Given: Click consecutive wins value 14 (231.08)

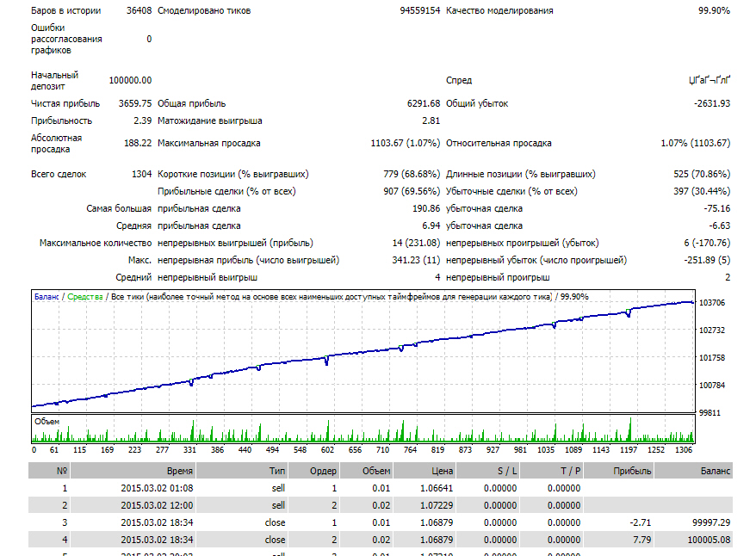Looking at the screenshot, I should [416, 244].
